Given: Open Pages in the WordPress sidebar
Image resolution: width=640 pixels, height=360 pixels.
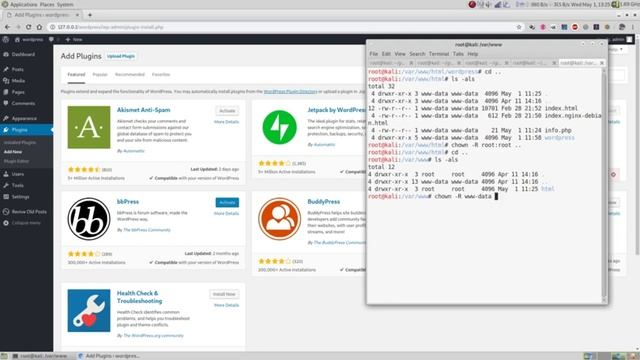Looking at the screenshot, I should coord(18,92).
